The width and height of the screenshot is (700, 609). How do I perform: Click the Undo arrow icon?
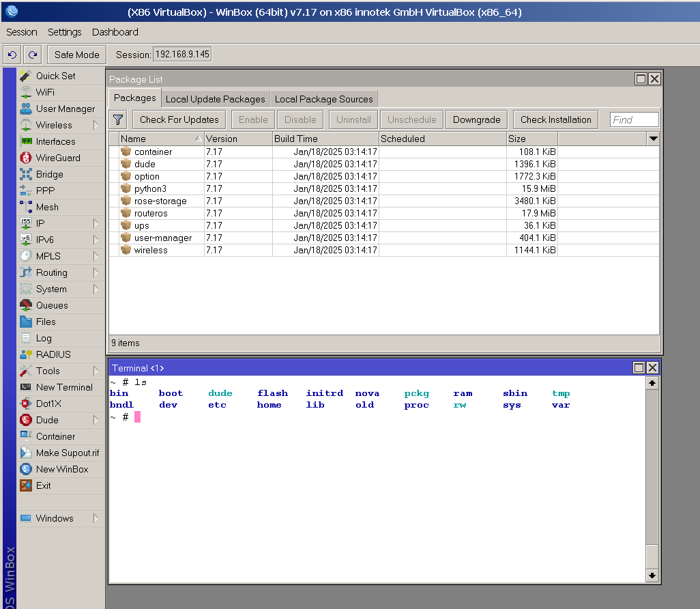click(x=12, y=55)
